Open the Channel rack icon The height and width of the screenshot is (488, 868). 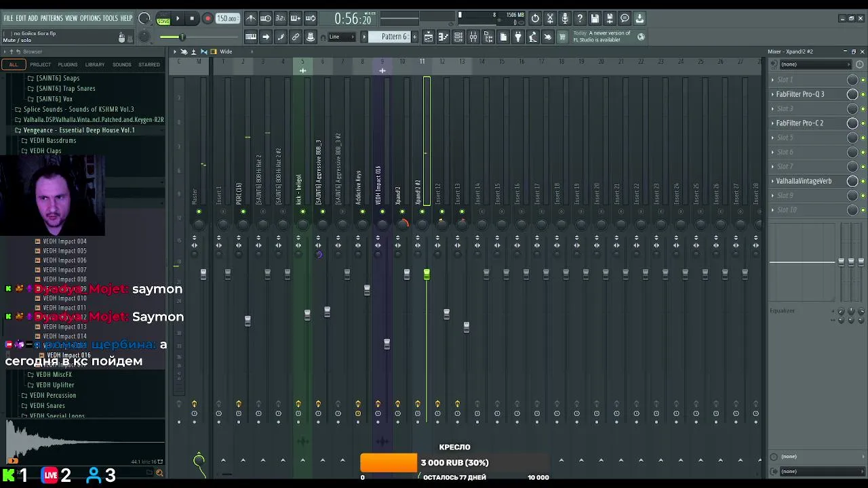coord(458,37)
